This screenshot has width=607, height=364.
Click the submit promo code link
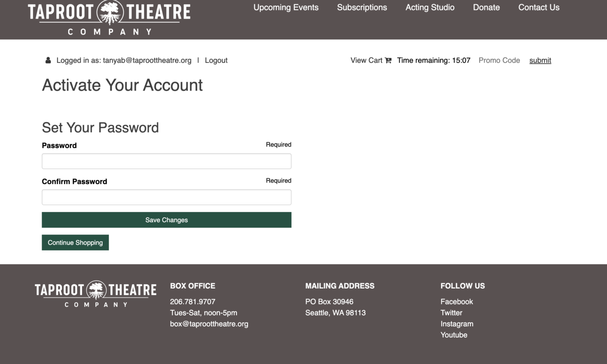pyautogui.click(x=540, y=60)
